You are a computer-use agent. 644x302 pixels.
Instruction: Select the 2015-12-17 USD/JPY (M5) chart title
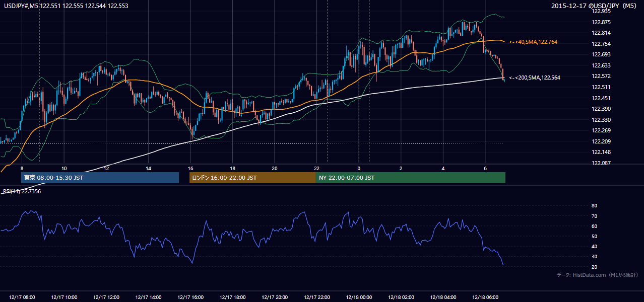coord(594,6)
